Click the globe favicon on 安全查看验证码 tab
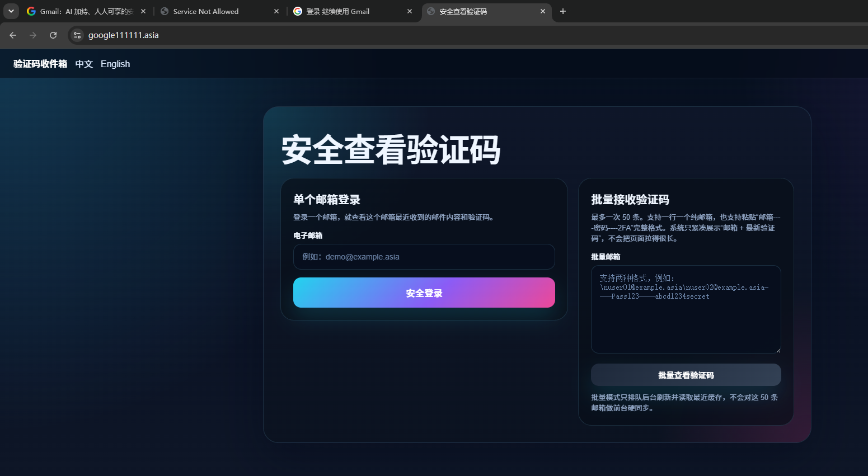The width and height of the screenshot is (868, 476). pos(431,11)
